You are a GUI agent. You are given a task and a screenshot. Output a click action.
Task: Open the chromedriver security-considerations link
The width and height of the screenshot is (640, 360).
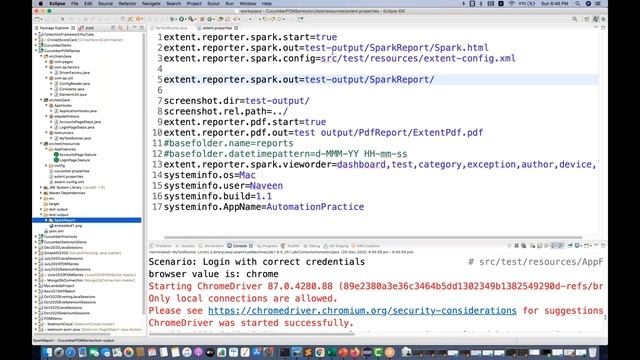click(x=362, y=311)
